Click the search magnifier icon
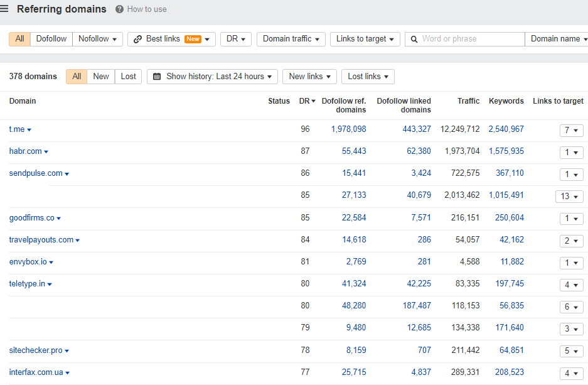 tap(414, 39)
